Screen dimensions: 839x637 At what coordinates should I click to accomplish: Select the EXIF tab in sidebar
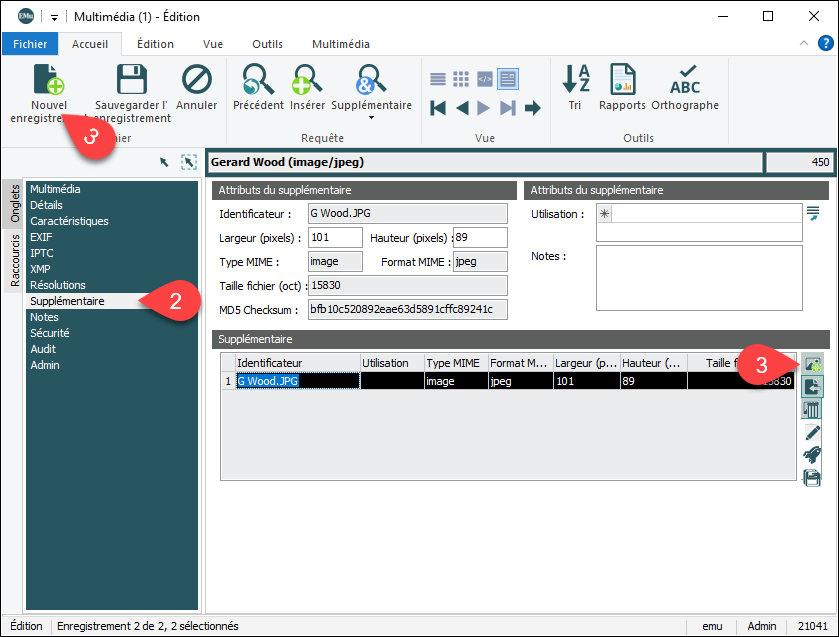coord(43,237)
